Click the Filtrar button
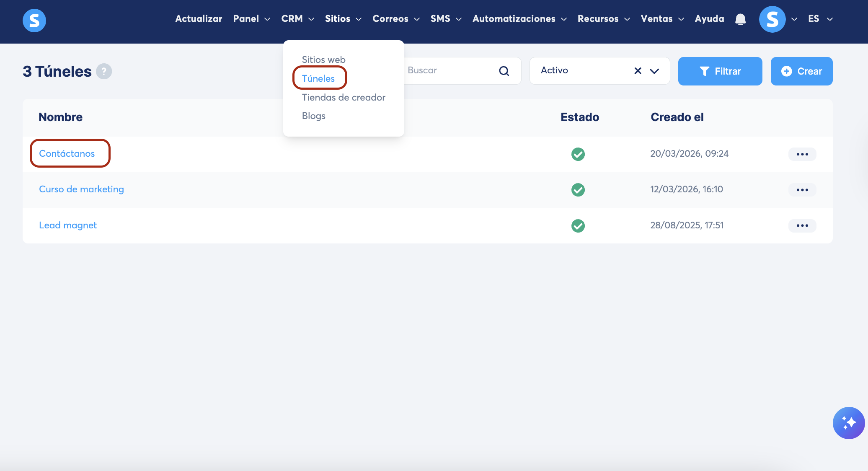This screenshot has height=471, width=868. [720, 71]
